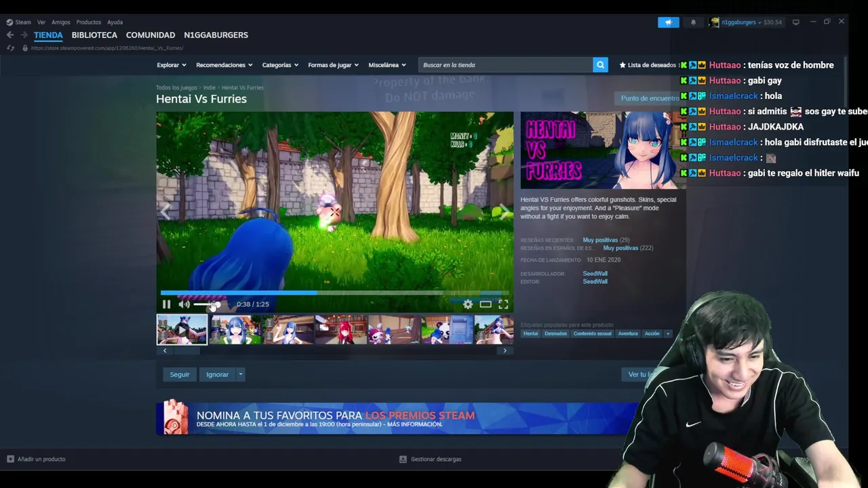Click the plus icon after the tags
The width and height of the screenshot is (868, 488).
(x=668, y=333)
